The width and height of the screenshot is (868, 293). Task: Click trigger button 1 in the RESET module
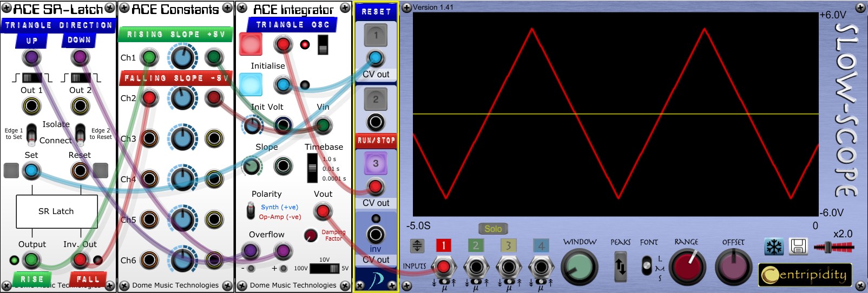[x=376, y=36]
